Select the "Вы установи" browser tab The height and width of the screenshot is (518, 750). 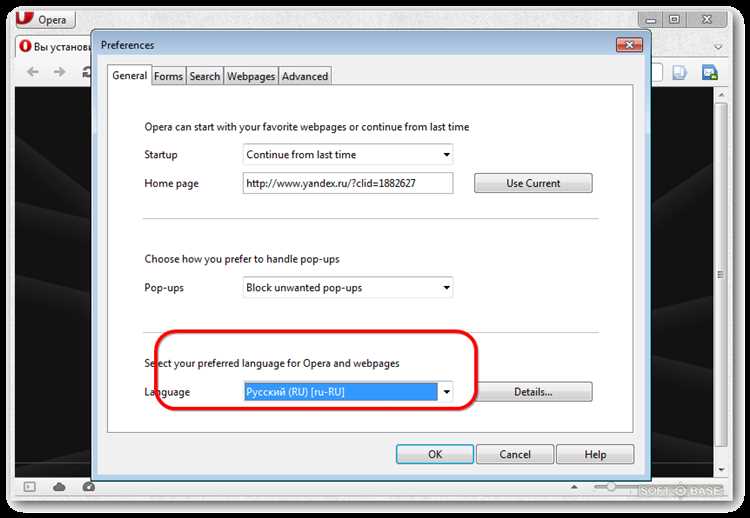(54, 46)
